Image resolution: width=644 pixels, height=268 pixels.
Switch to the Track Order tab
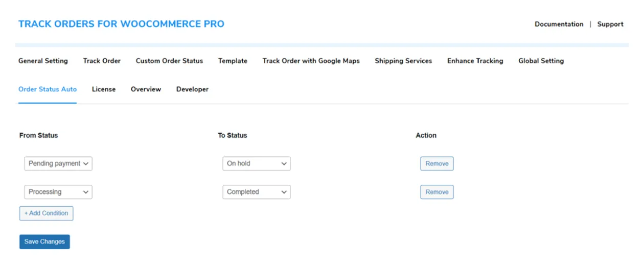[x=102, y=61]
